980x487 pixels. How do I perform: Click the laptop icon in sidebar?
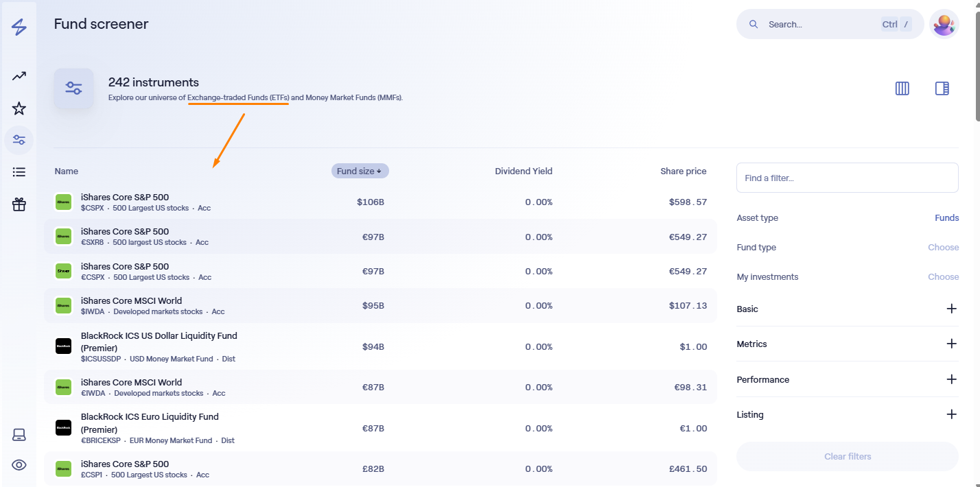click(19, 435)
